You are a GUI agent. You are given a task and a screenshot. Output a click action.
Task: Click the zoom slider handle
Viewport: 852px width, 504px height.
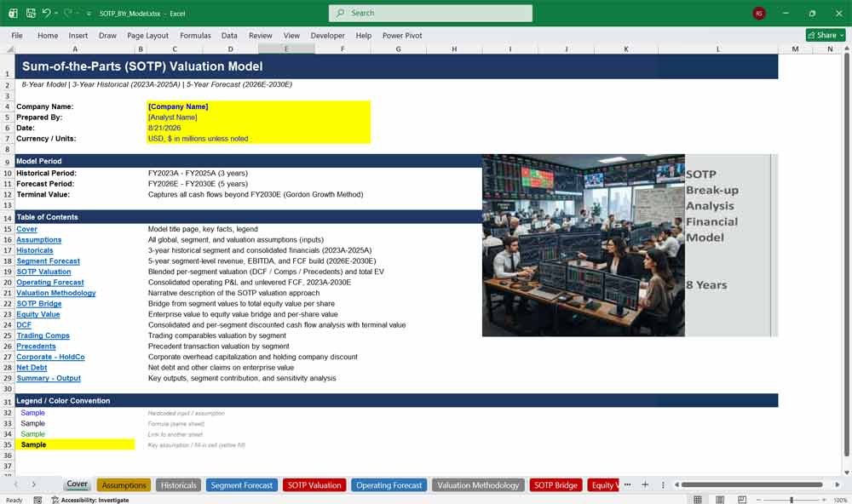(x=792, y=500)
